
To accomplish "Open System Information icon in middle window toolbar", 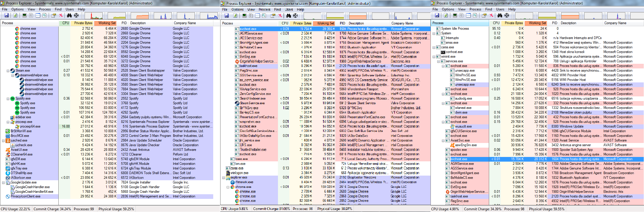I will coord(244,15).
